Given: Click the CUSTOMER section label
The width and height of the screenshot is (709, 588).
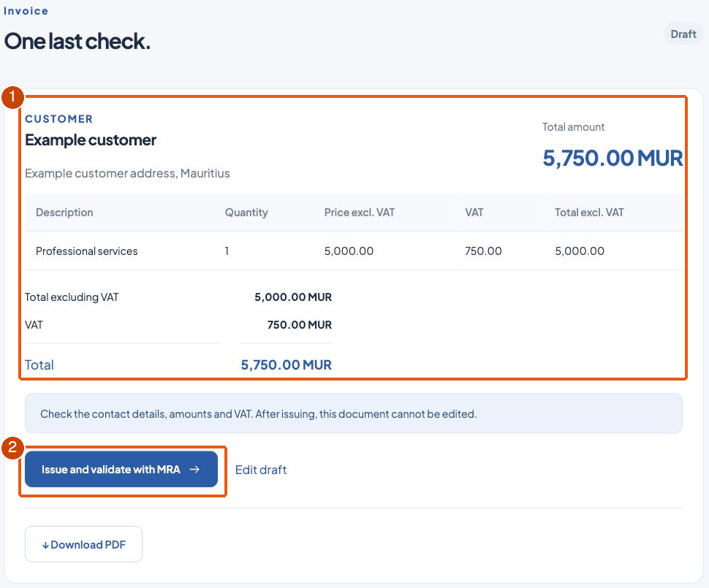Looking at the screenshot, I should [x=58, y=119].
